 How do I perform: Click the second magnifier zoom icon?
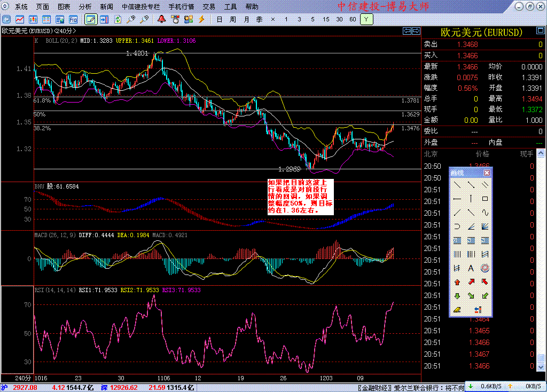[x=144, y=20]
